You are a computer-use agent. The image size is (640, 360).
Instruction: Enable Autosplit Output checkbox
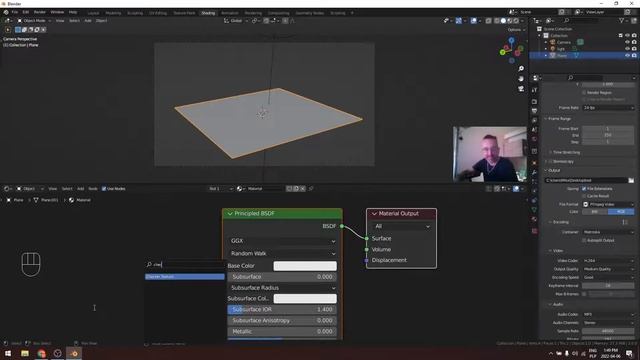click(584, 240)
